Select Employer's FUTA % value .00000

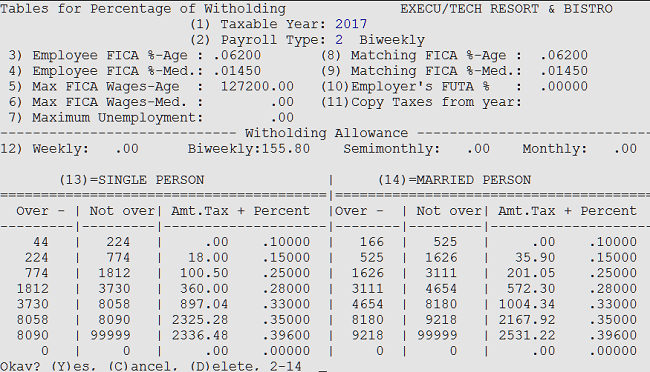point(564,86)
